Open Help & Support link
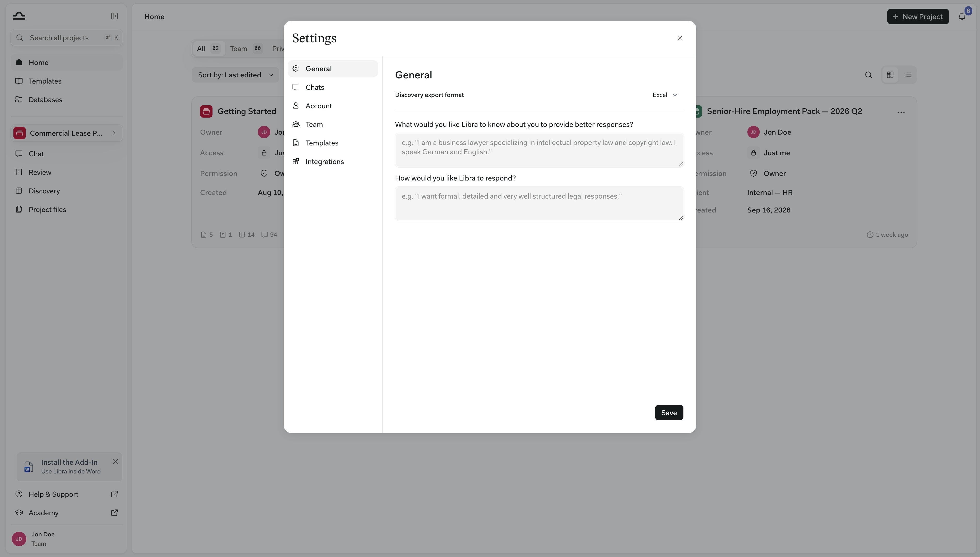 tap(67, 494)
